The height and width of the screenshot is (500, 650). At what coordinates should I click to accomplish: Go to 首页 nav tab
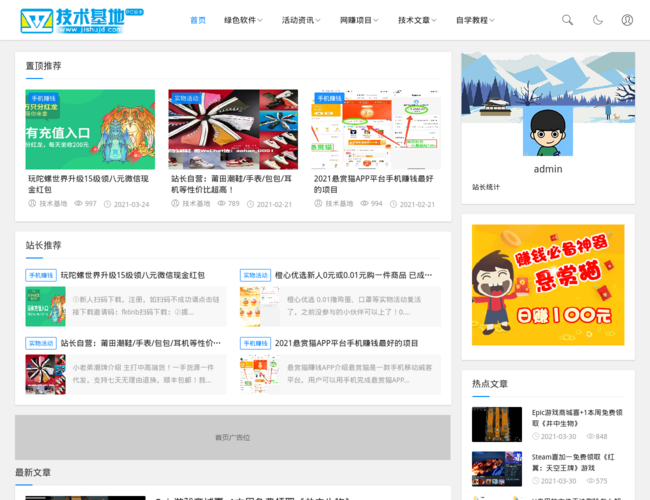(x=198, y=20)
